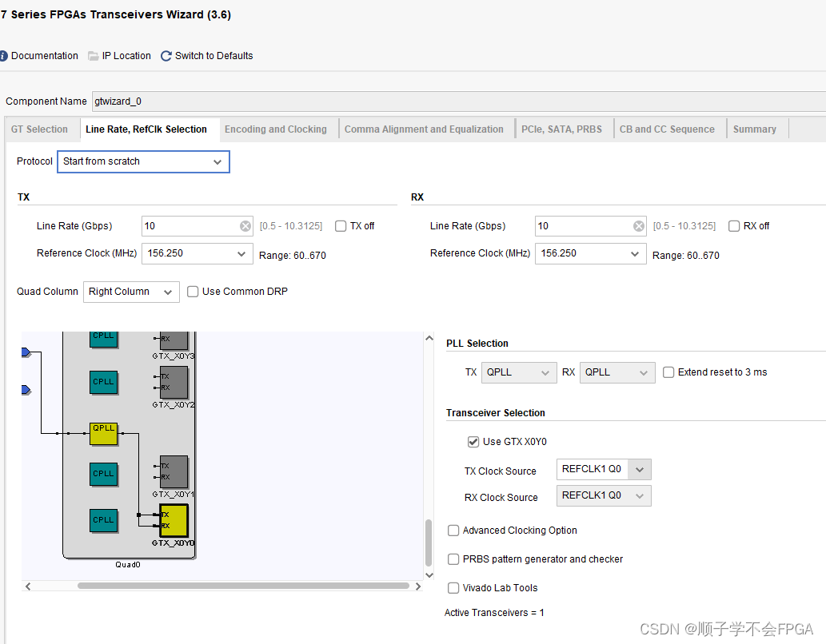Click the CPLL block beside GTX_X0Y3
This screenshot has height=644, width=826.
coord(104,340)
